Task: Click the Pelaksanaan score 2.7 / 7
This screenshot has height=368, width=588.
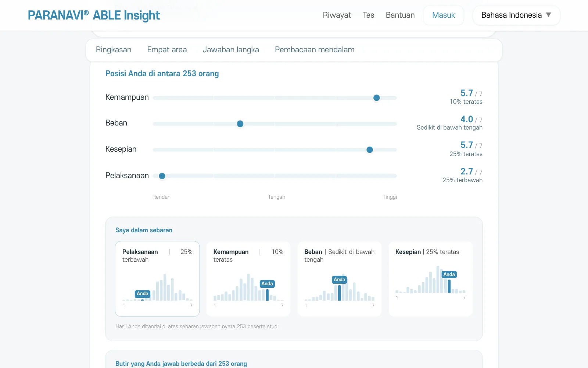Action: 472,171
